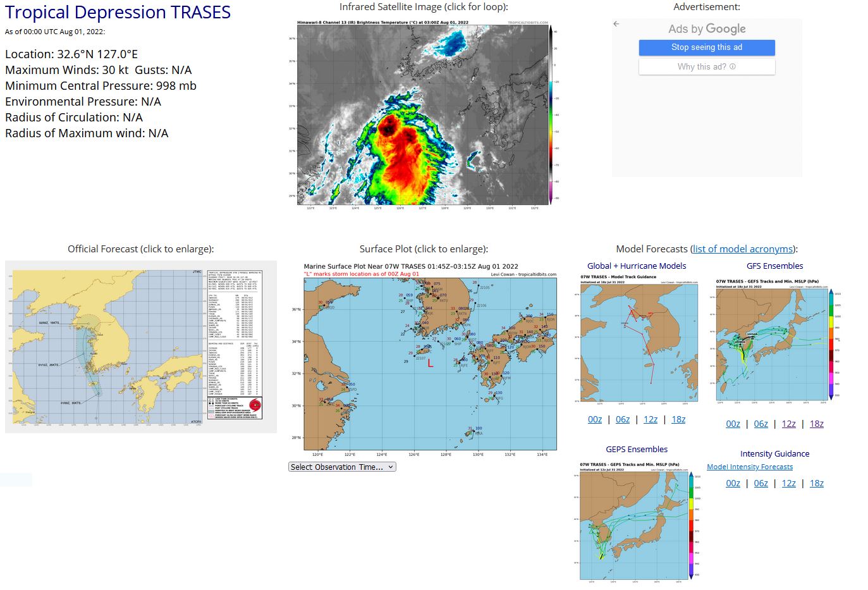
Task: Enlarge the official forecast track map
Action: coord(140,347)
